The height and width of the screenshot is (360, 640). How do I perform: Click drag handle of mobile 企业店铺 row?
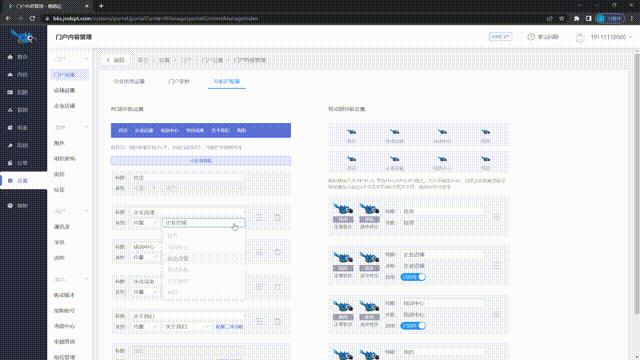pos(496,266)
